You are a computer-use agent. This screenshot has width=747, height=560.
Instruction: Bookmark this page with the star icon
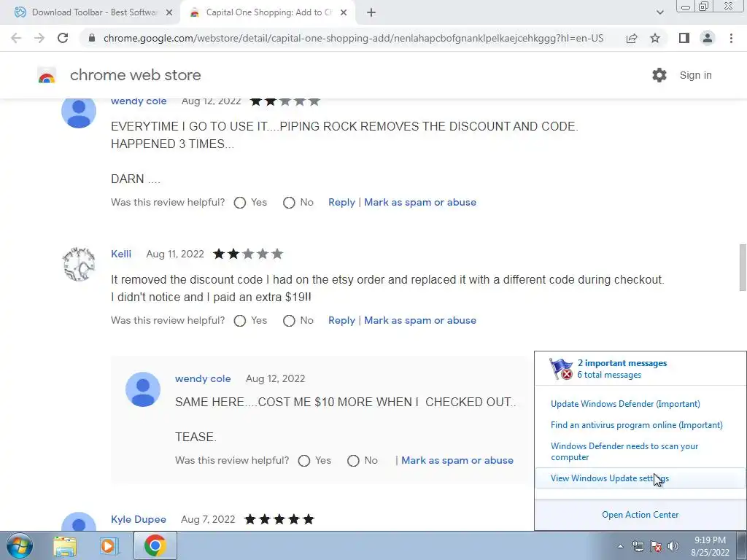(655, 38)
